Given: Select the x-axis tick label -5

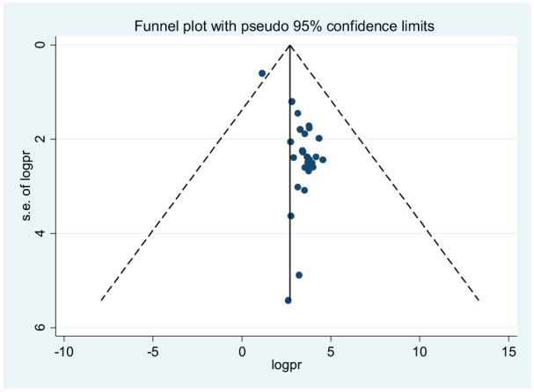Looking at the screenshot, I should 152,352.
